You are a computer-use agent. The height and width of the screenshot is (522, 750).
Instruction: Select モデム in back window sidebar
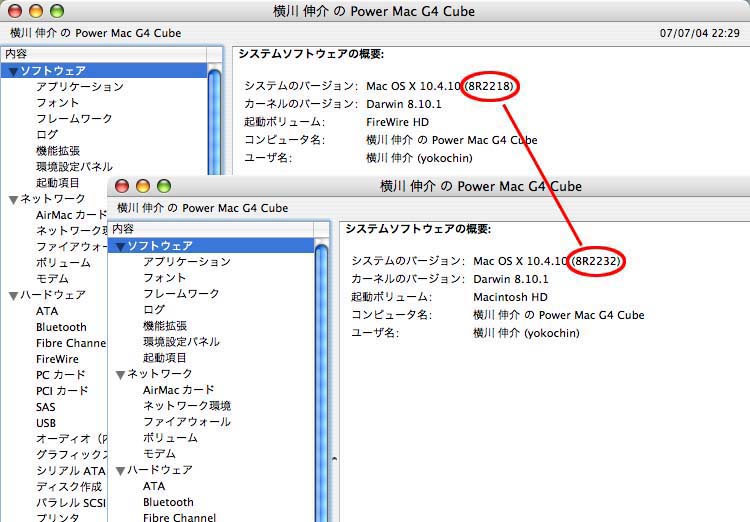(x=52, y=279)
